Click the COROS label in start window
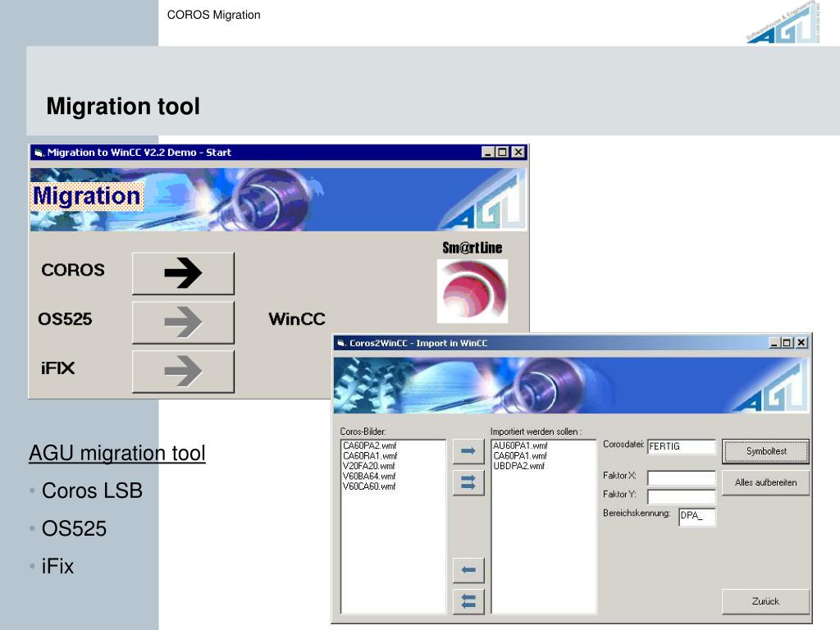This screenshot has height=630, width=840. [73, 270]
